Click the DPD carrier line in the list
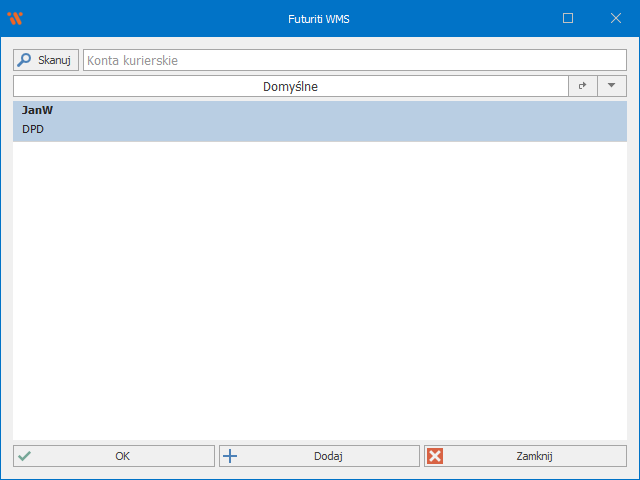Viewport: 640px width, 480px height. pyautogui.click(x=33, y=129)
